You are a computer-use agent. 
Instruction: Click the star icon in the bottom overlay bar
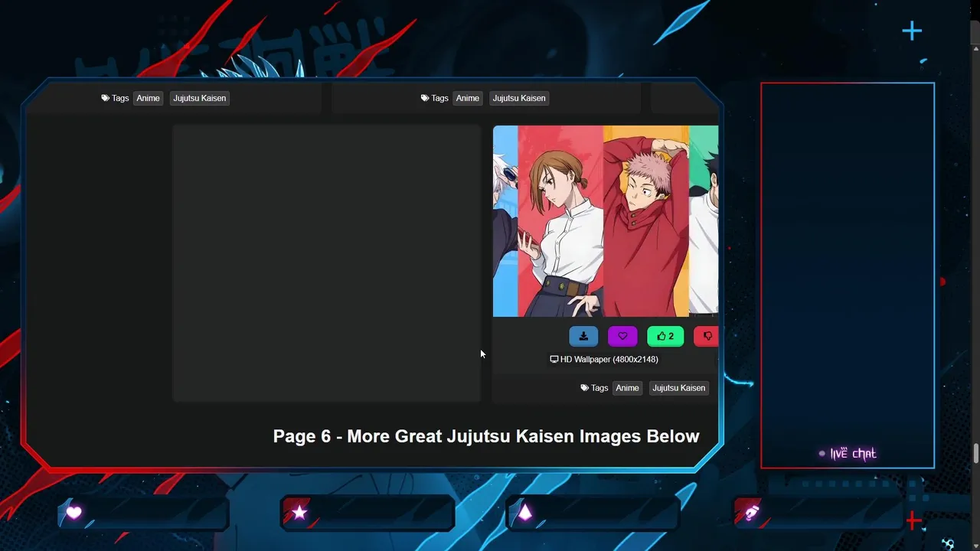point(299,513)
